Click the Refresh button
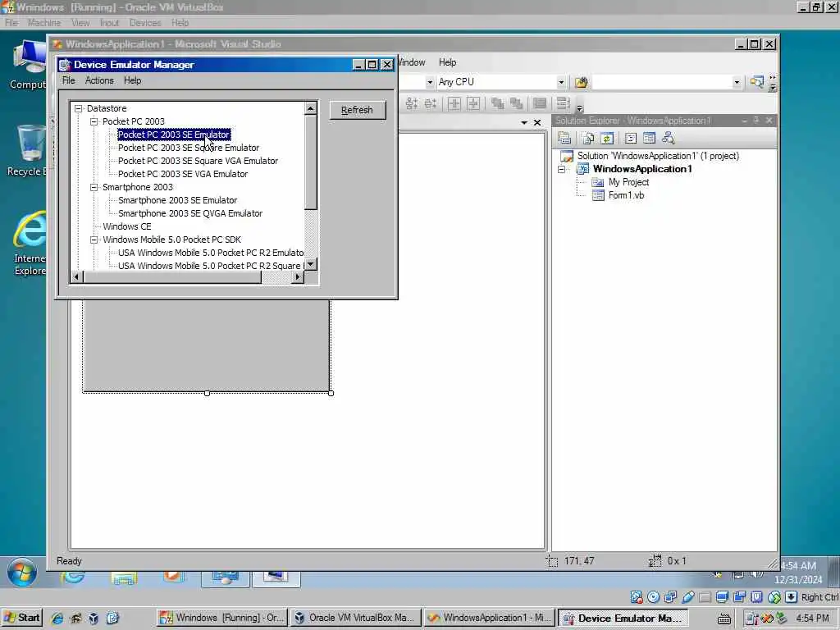 [358, 110]
